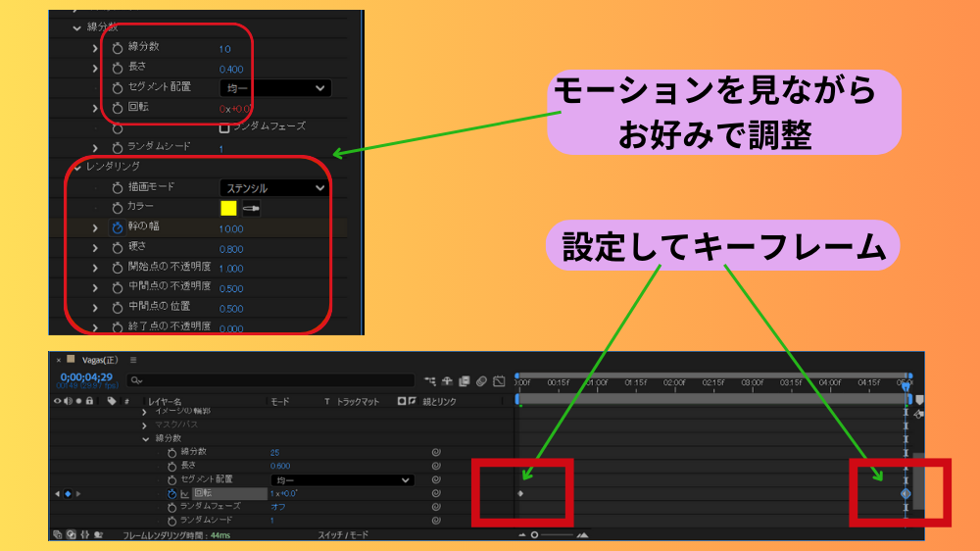980x551 pixels.
Task: Click pick whip spiral for 線分数
Action: click(435, 452)
